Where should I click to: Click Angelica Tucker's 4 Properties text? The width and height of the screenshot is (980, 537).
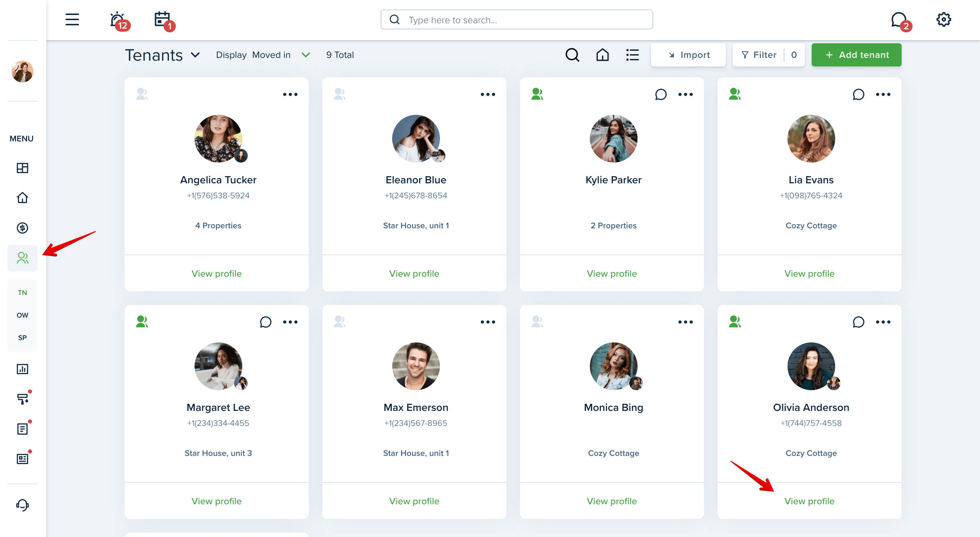(x=218, y=226)
